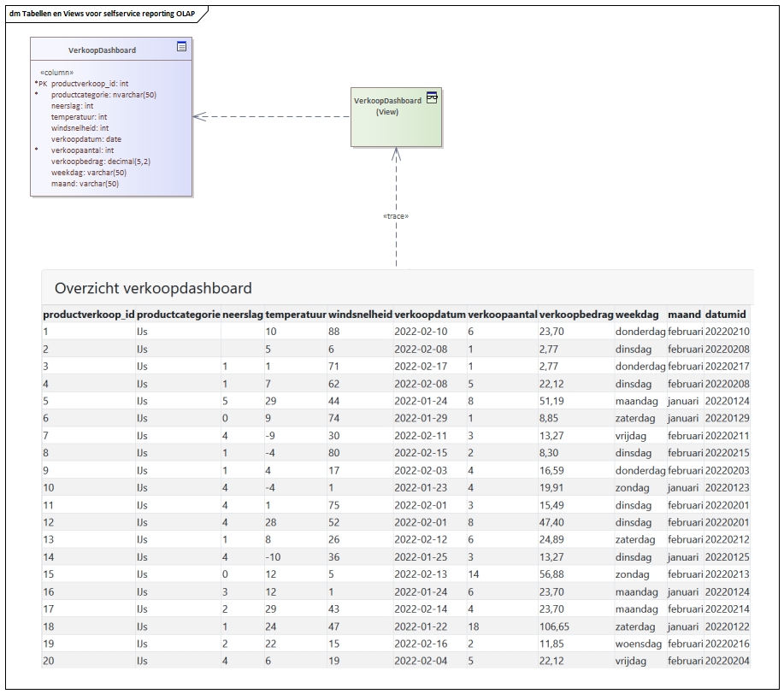Select the cell with verkoopbedrag 106,65
The height and width of the screenshot is (694, 784).
555,626
